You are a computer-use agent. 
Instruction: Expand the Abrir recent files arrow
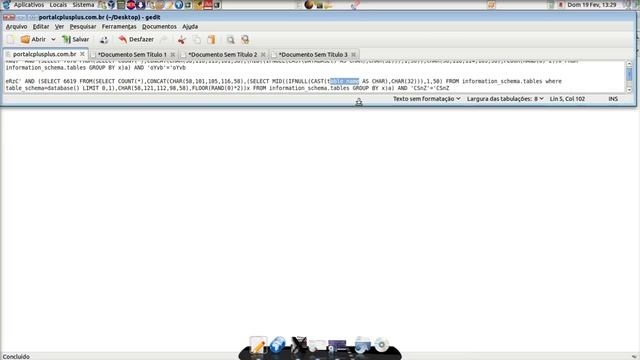[x=53, y=40]
